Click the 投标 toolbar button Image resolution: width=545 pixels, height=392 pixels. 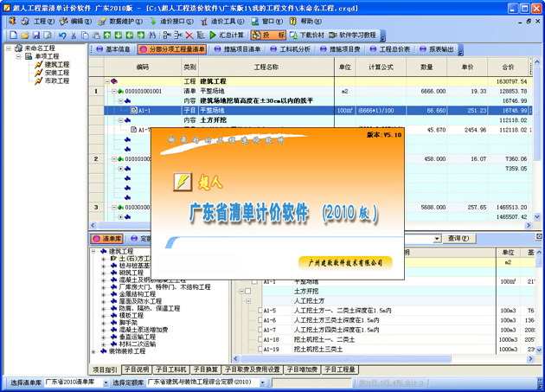(x=268, y=35)
